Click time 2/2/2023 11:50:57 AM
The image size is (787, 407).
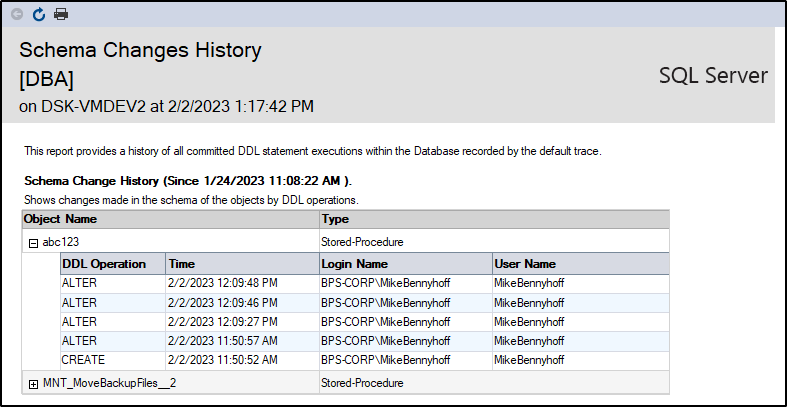[222, 341]
